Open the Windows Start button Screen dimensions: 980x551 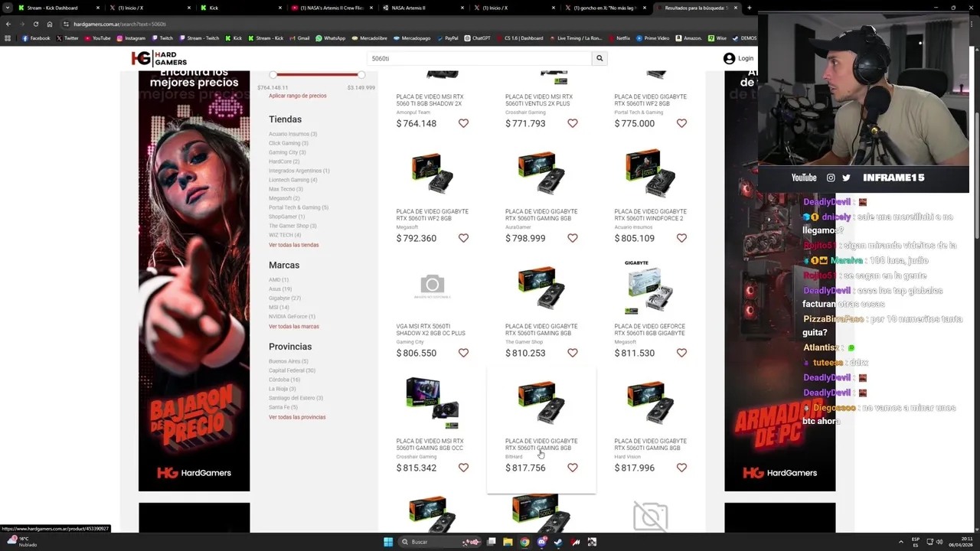(388, 542)
